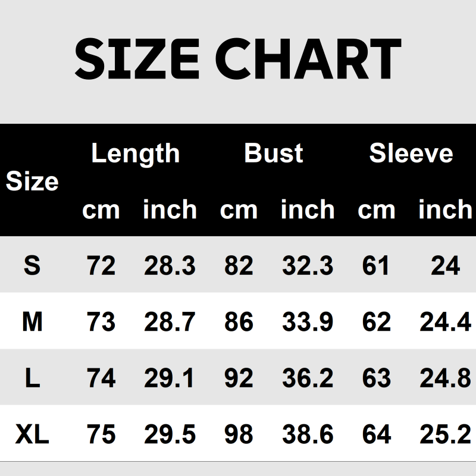Screen dimensions: 476x476
Task: Select the 61 cm sleeve value
Action: (376, 265)
